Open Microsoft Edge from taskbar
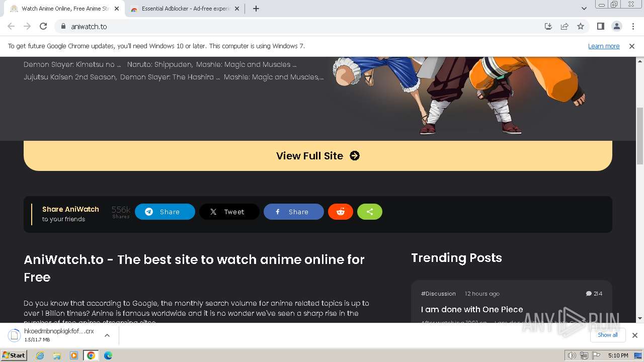 click(108, 355)
